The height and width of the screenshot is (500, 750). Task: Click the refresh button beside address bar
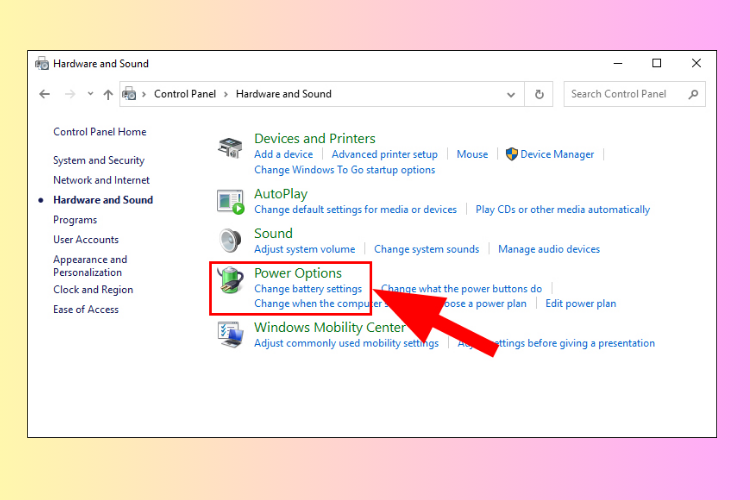pos(539,94)
